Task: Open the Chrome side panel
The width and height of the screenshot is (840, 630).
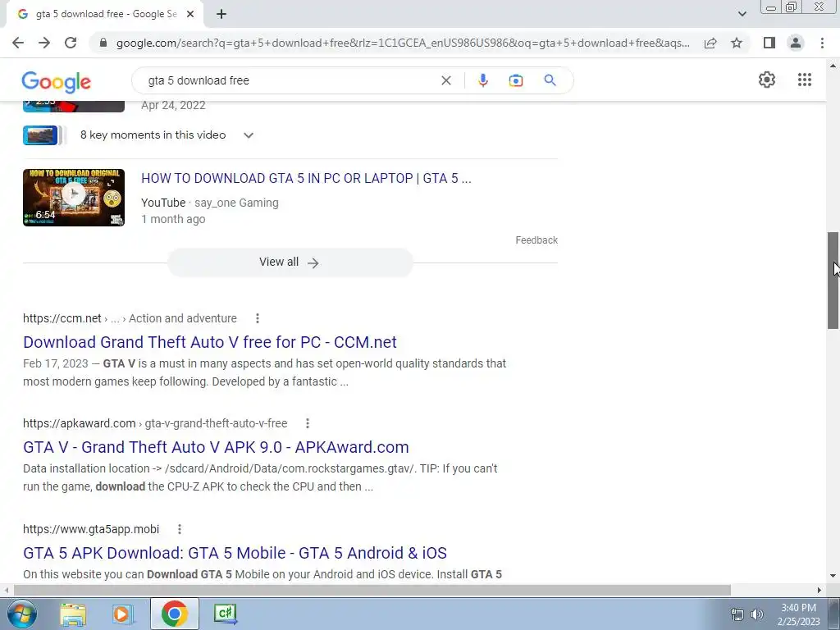Action: [769, 43]
